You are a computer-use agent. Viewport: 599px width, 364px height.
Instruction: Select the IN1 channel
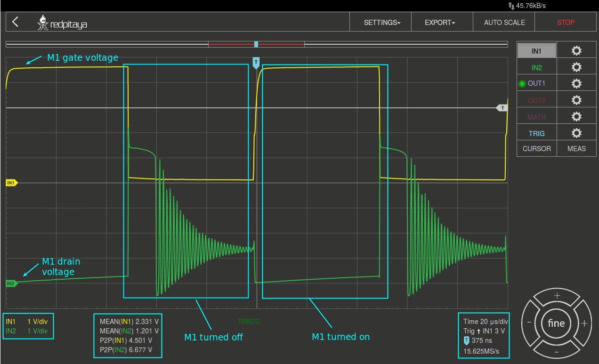tap(537, 51)
